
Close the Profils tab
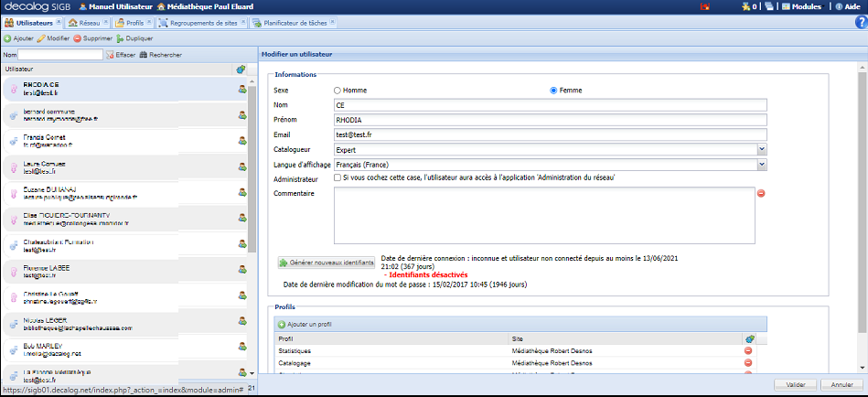coord(148,22)
